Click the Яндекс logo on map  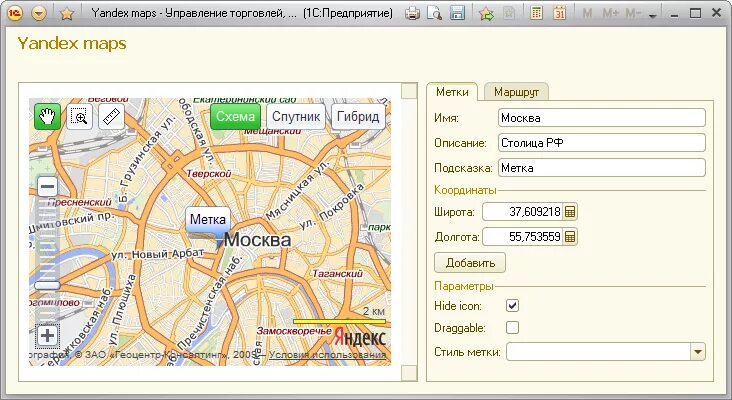360,337
